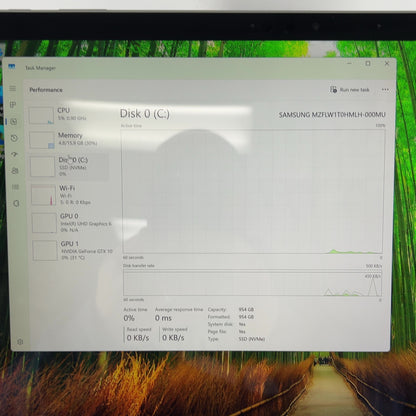Open the three-dot more options menu
This screenshot has height=416, width=416.
(x=385, y=90)
